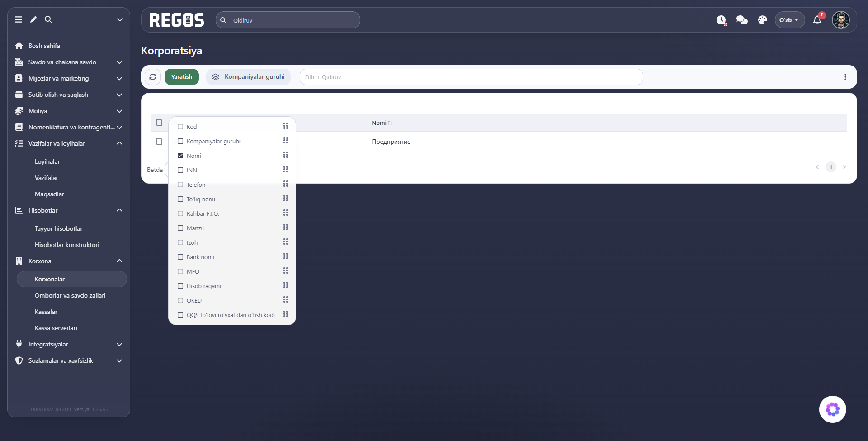Select the Предприятие row checkbox
The width and height of the screenshot is (868, 441).
159,142
